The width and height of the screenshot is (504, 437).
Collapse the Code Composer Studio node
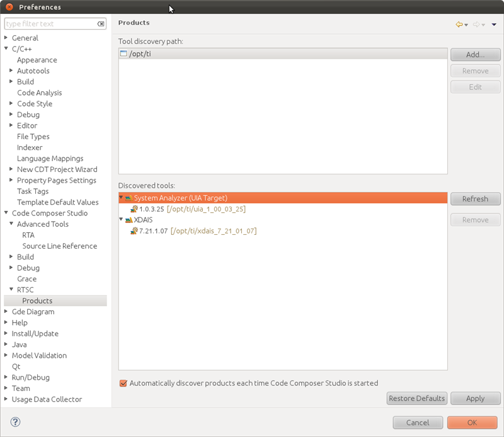point(6,213)
